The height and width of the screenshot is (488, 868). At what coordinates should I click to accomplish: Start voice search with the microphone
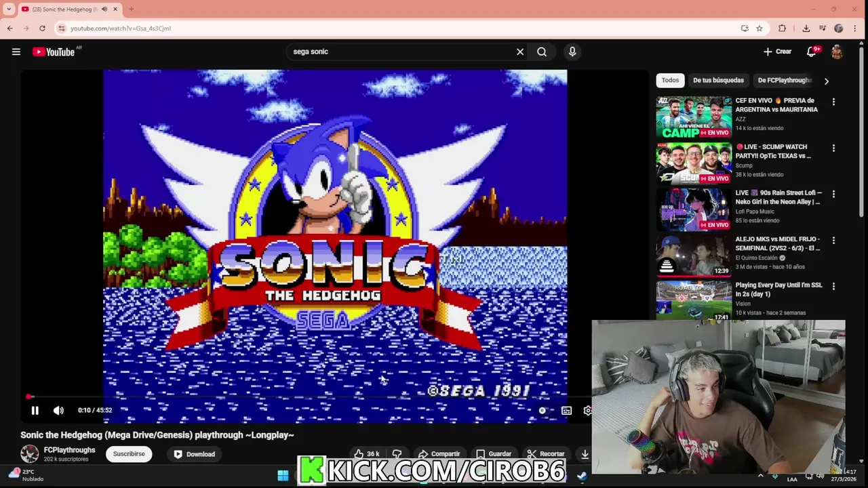point(572,52)
